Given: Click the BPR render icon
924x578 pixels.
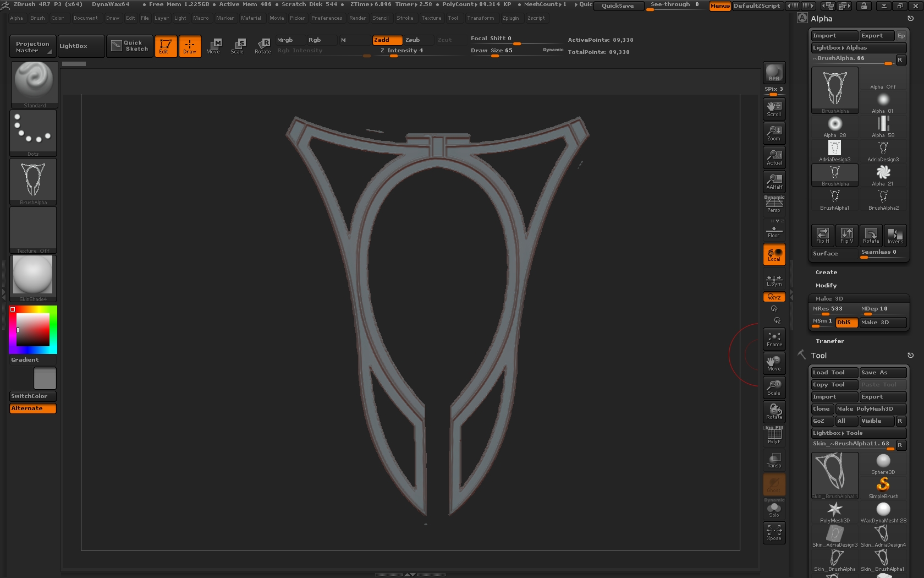Looking at the screenshot, I should (774, 73).
